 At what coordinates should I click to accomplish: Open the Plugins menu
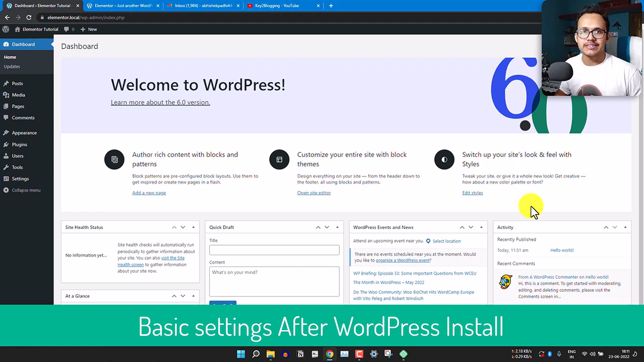19,144
